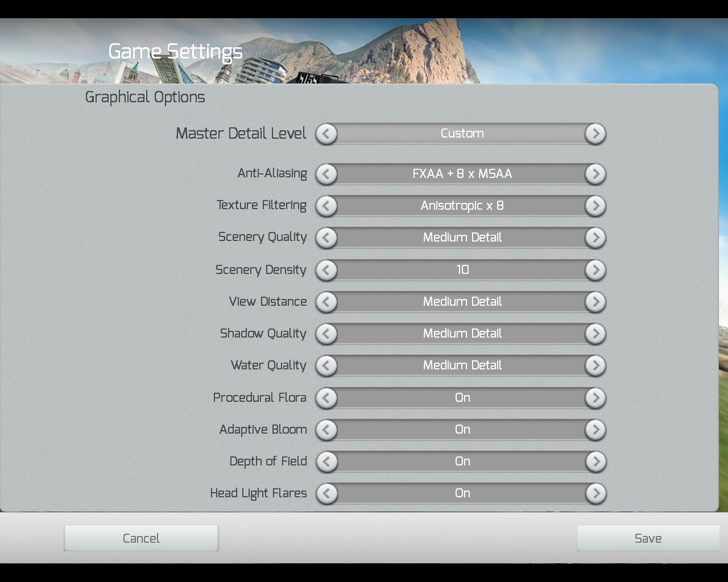Lower View Distance using left arrow
The width and height of the screenshot is (728, 582).
coord(326,302)
